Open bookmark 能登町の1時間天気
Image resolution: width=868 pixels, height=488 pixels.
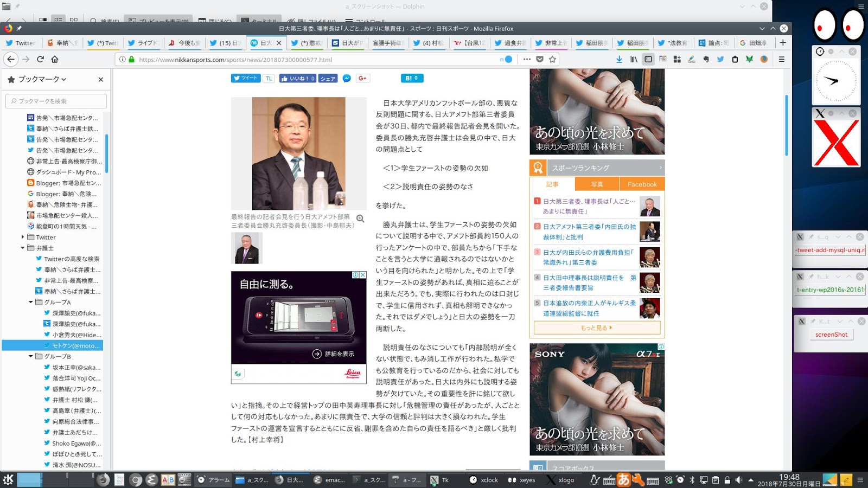click(66, 226)
